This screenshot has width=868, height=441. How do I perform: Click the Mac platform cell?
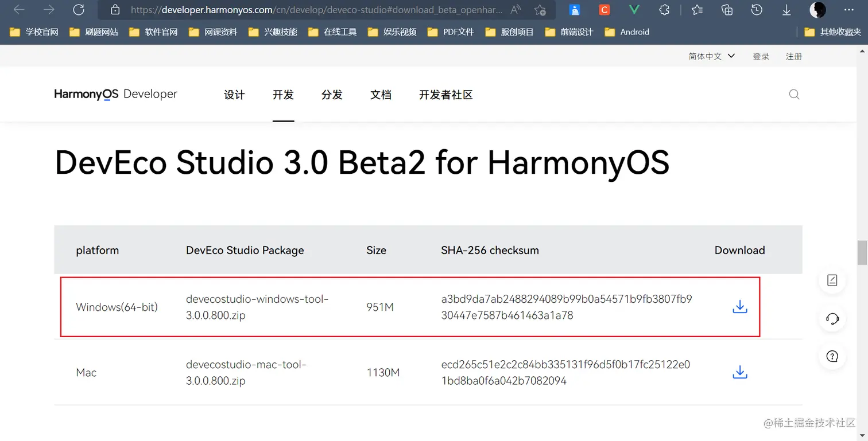[x=86, y=372]
